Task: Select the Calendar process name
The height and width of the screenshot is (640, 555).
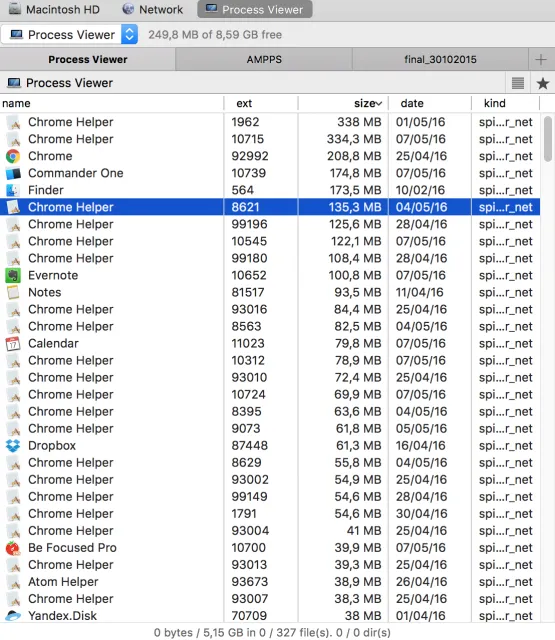Action: pyautogui.click(x=53, y=344)
